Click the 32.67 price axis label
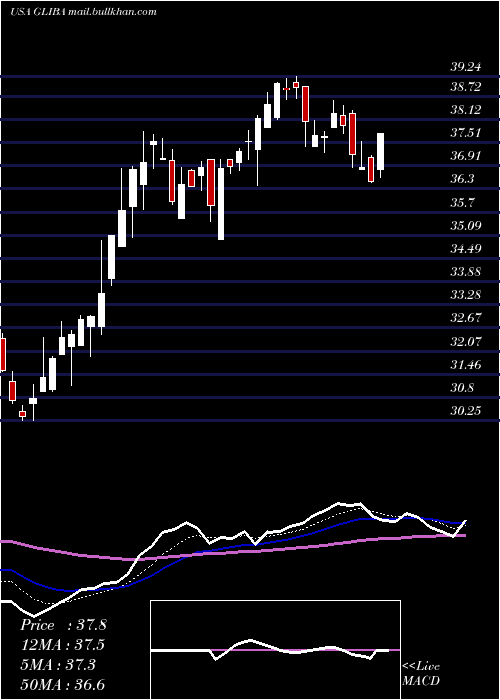 pos(466,318)
